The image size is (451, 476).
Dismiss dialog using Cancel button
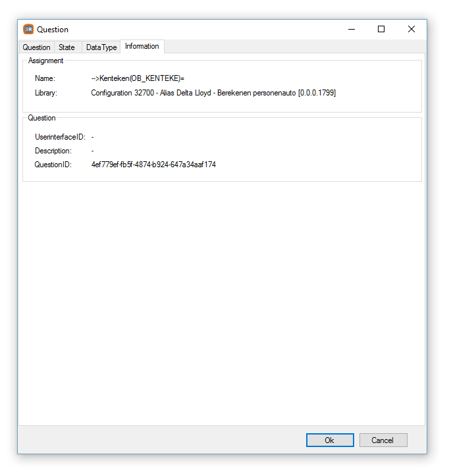tap(383, 440)
